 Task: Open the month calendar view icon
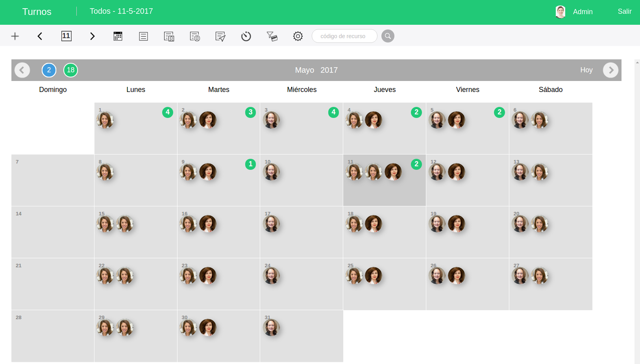pos(118,36)
